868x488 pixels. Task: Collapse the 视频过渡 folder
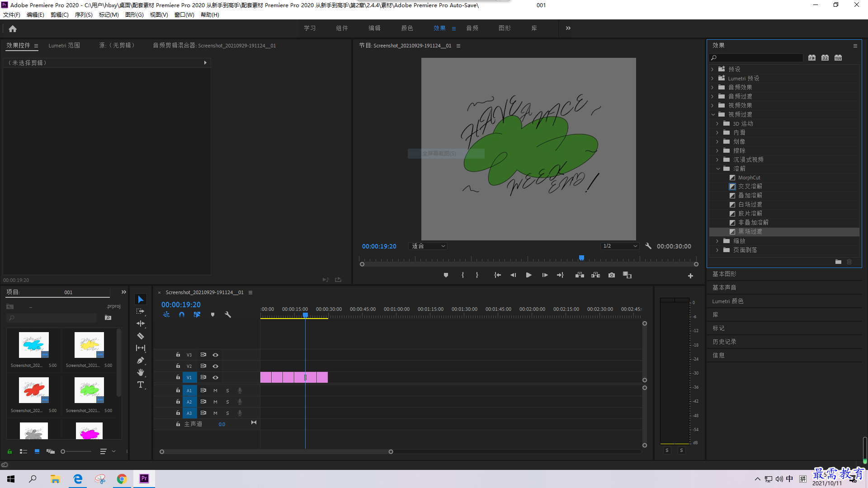(x=713, y=114)
